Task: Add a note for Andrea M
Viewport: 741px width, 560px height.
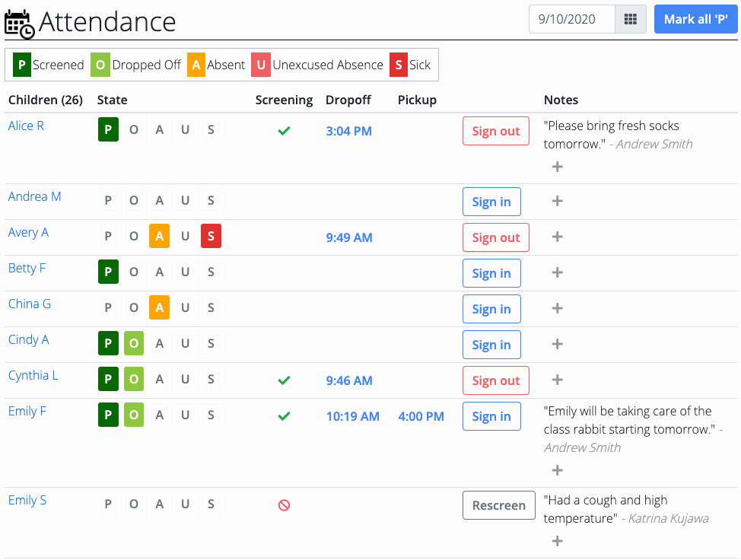Action: point(557,202)
